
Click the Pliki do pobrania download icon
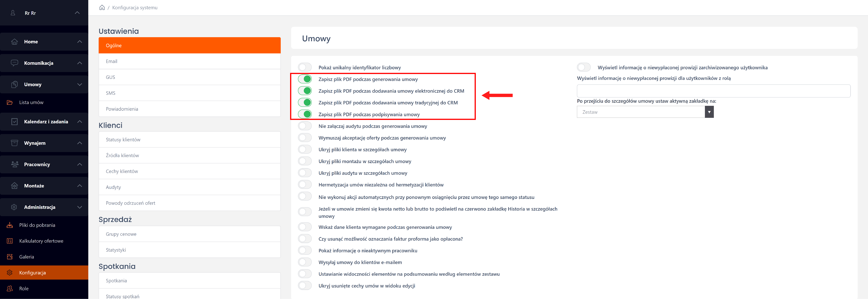point(10,225)
